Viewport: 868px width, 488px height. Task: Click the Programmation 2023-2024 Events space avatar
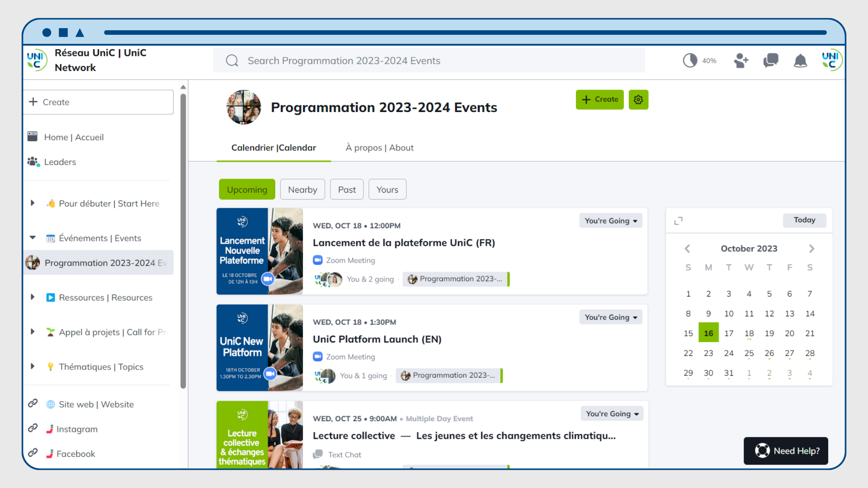[244, 107]
